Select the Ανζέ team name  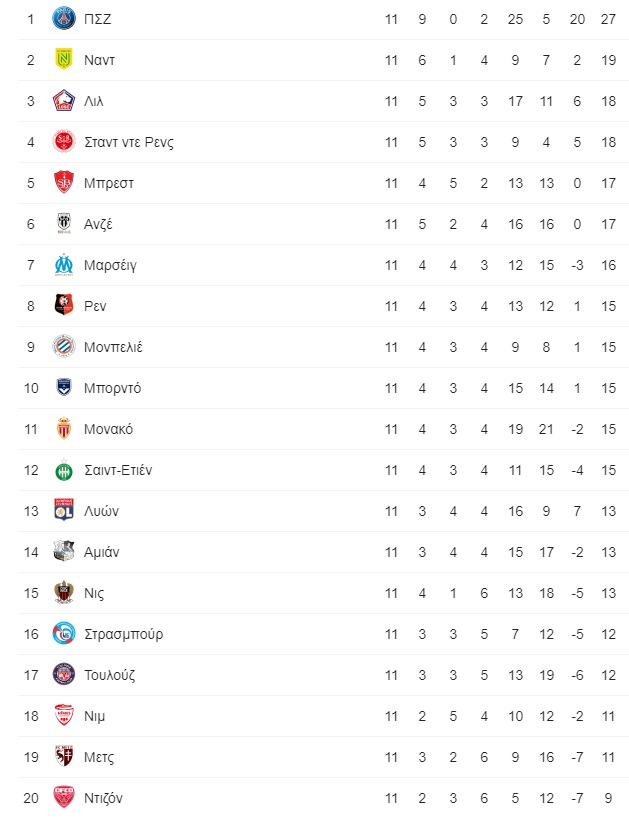pos(99,224)
